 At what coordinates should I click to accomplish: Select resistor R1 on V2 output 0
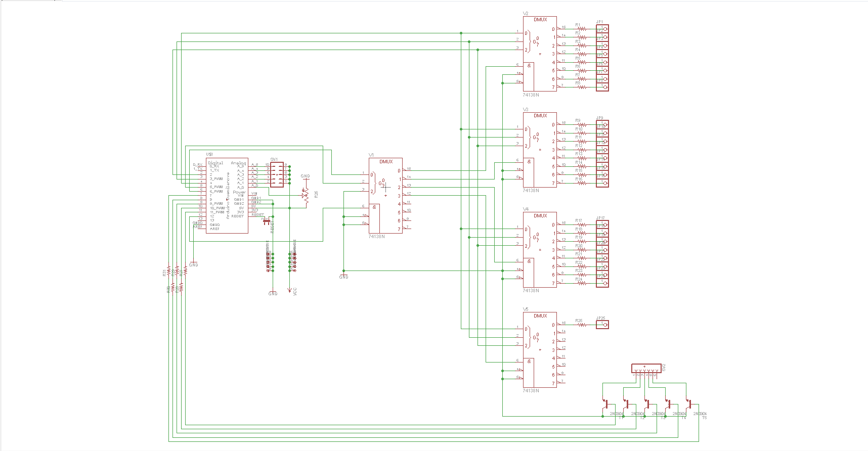coord(582,29)
